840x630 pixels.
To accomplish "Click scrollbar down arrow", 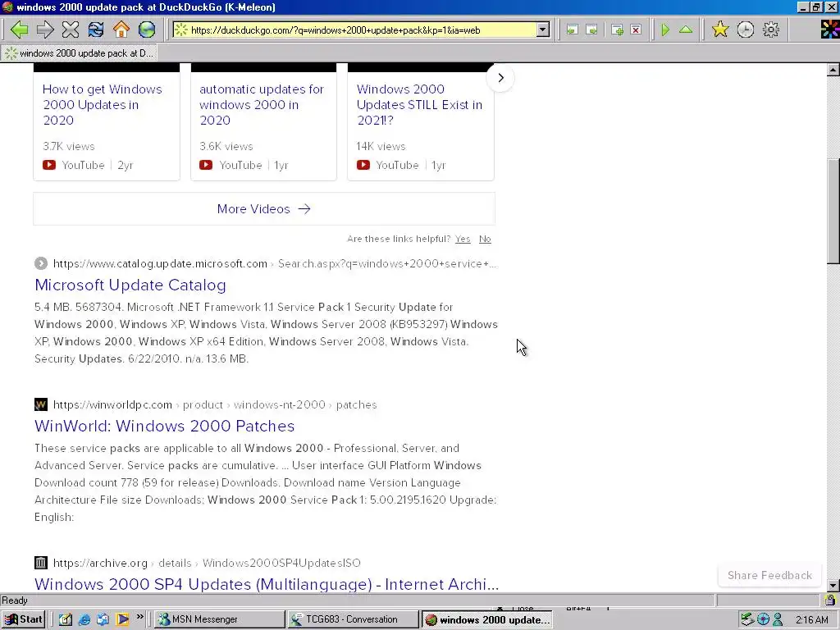I will [x=833, y=586].
